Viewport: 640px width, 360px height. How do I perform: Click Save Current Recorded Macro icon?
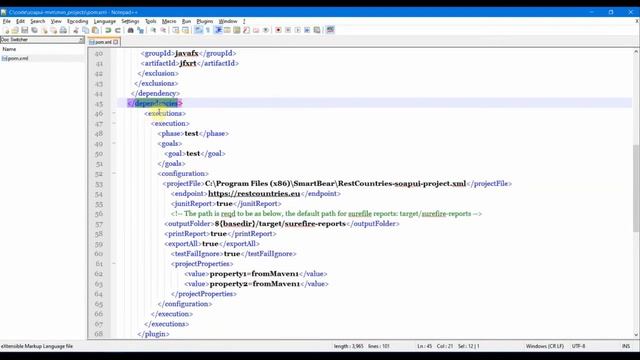pyautogui.click(x=317, y=30)
